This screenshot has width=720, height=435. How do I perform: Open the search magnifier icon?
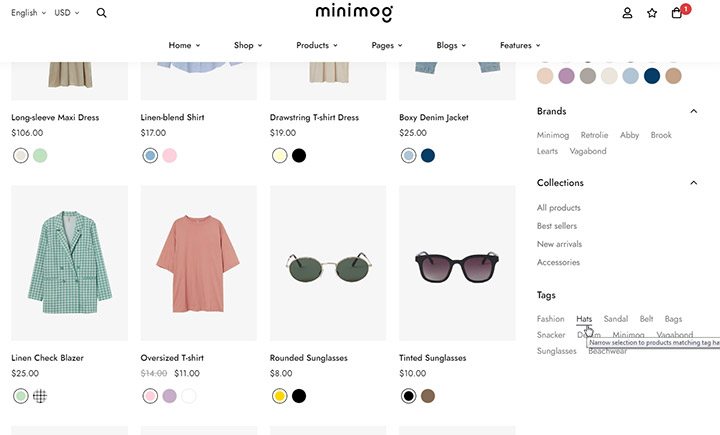[101, 13]
